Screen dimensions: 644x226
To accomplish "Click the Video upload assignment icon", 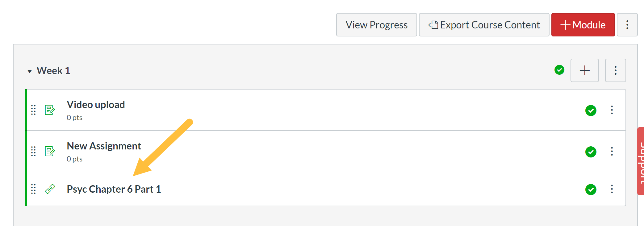I will click(50, 110).
